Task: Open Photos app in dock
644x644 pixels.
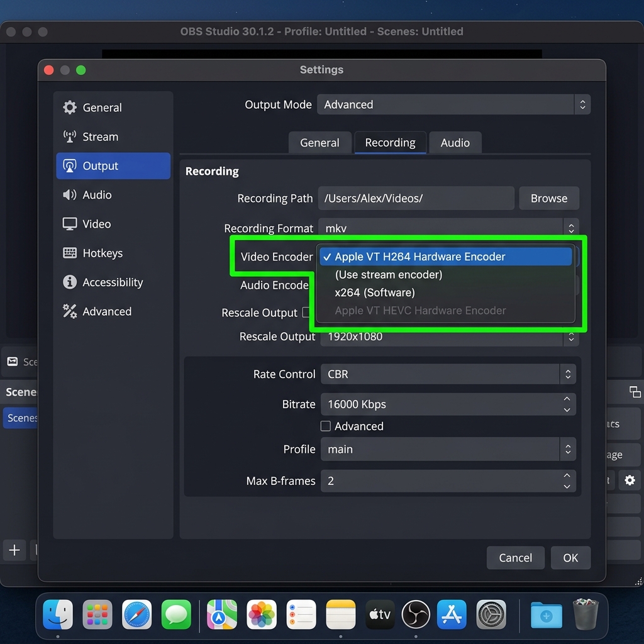Action: pyautogui.click(x=262, y=614)
